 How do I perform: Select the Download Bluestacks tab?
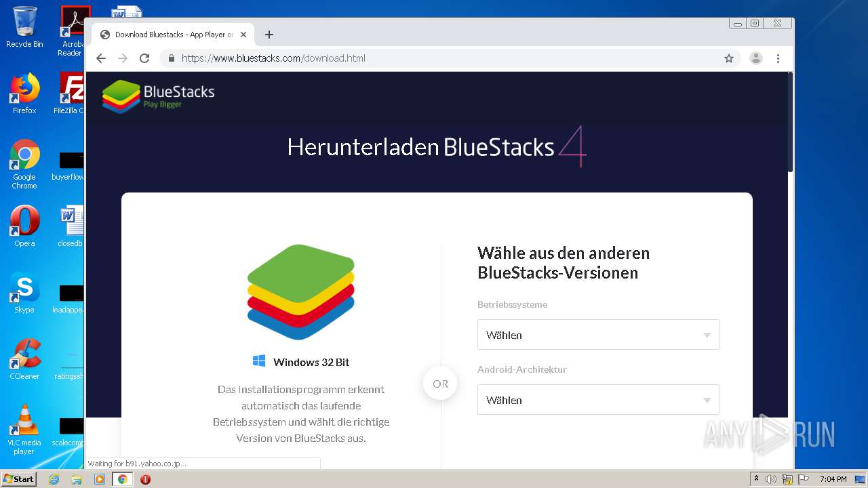173,35
